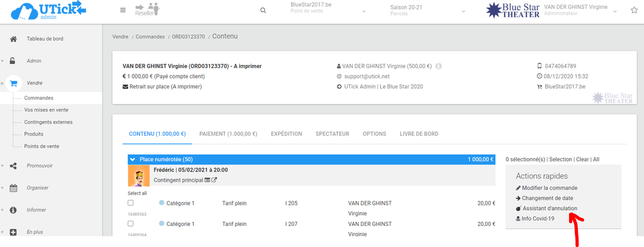This screenshot has height=247, width=644.
Task: Open the LIVRE DE BORD tab
Action: (x=419, y=134)
